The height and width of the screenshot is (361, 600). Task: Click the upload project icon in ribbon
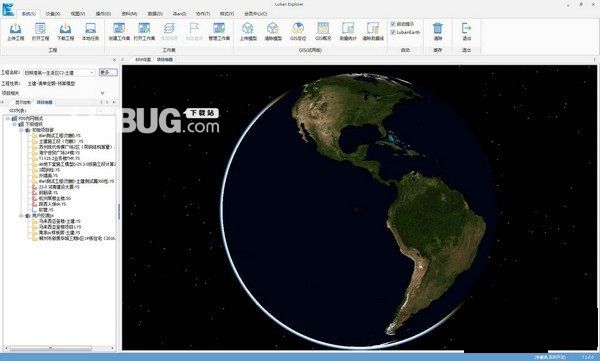(x=15, y=29)
